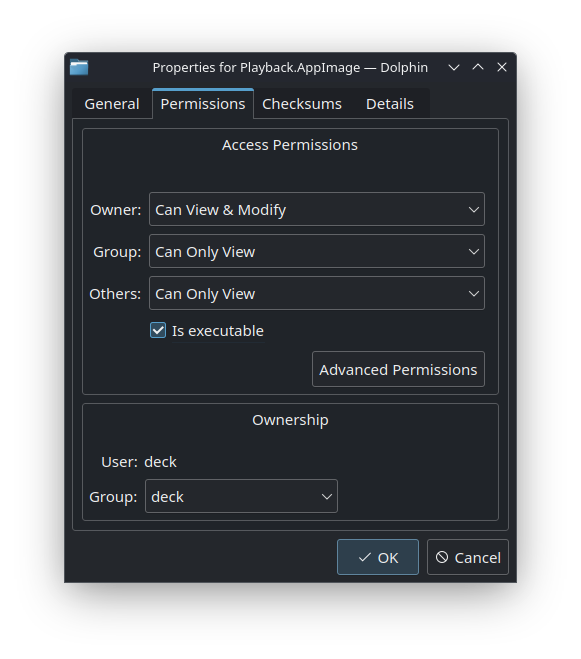
Task: Click the dialog title Properties for Playback.AppImage
Action: 256,68
